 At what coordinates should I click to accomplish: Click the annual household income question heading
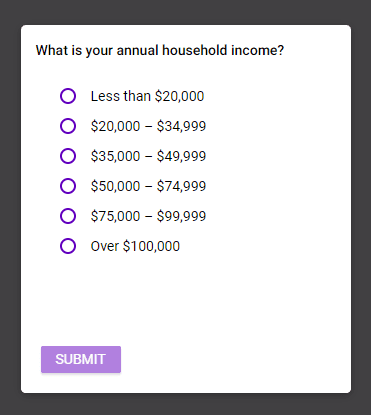(x=160, y=51)
